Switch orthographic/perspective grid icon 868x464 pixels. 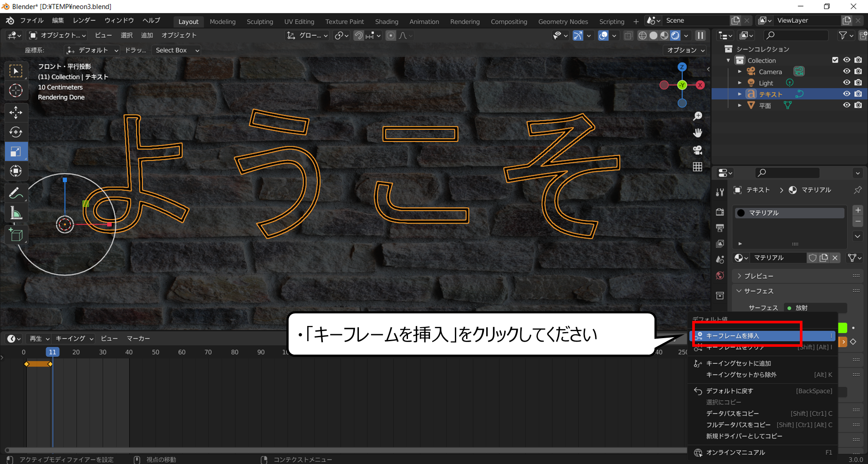(x=697, y=167)
